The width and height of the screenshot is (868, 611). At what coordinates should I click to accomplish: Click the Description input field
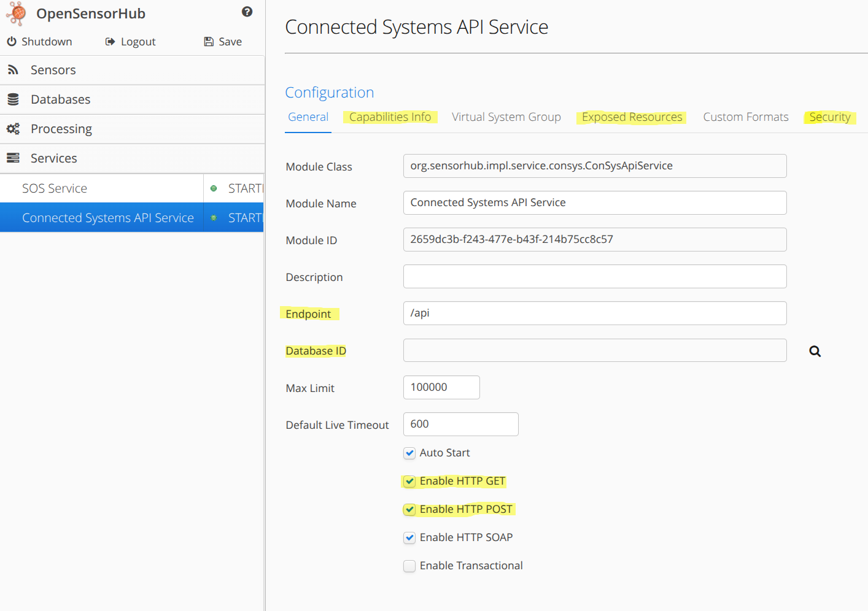[594, 276]
